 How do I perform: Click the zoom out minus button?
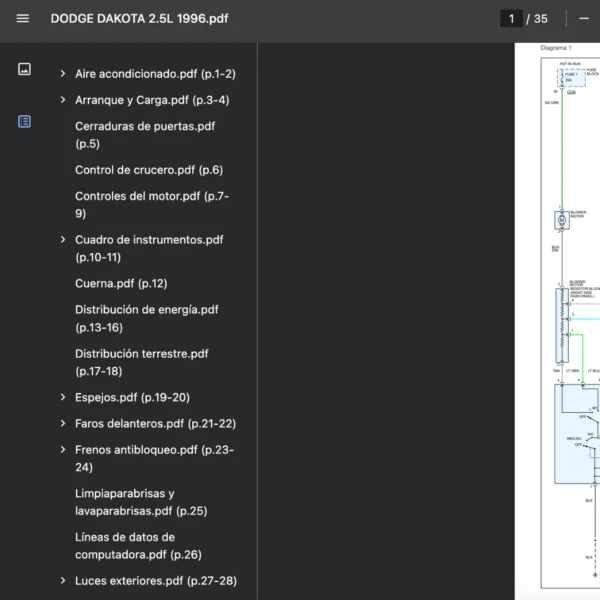coord(584,18)
